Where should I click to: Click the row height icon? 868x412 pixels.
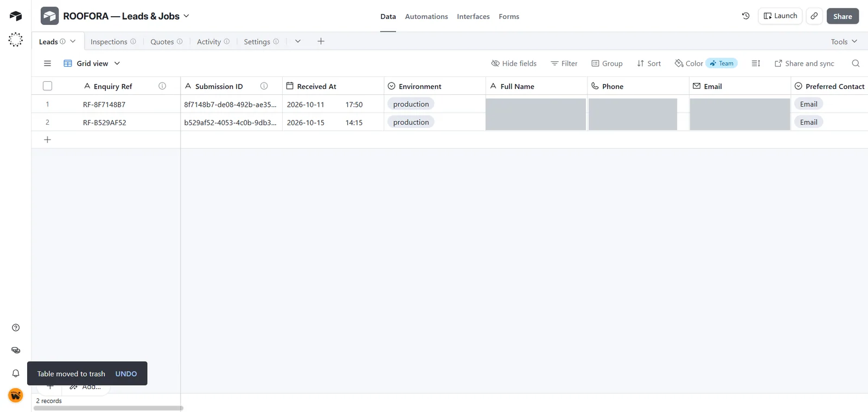(756, 63)
